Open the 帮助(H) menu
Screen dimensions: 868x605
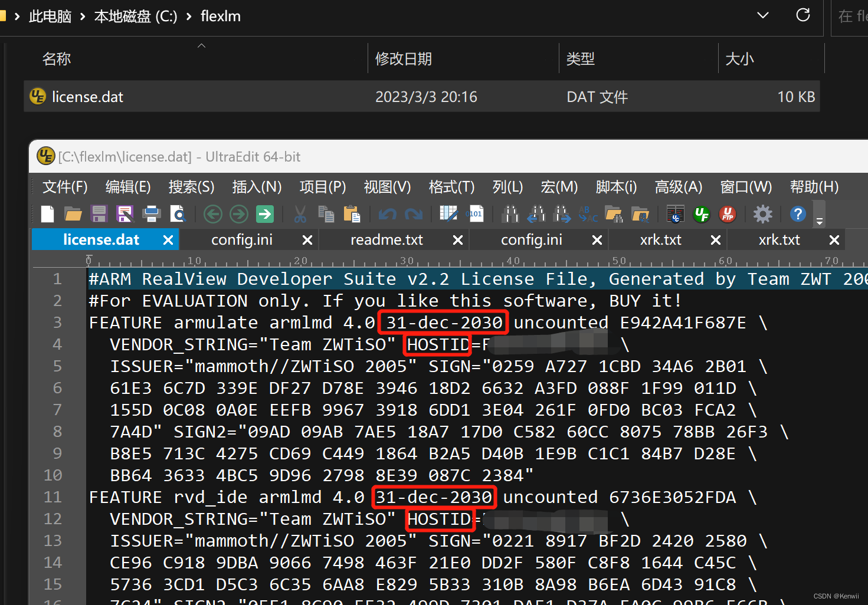coord(814,187)
